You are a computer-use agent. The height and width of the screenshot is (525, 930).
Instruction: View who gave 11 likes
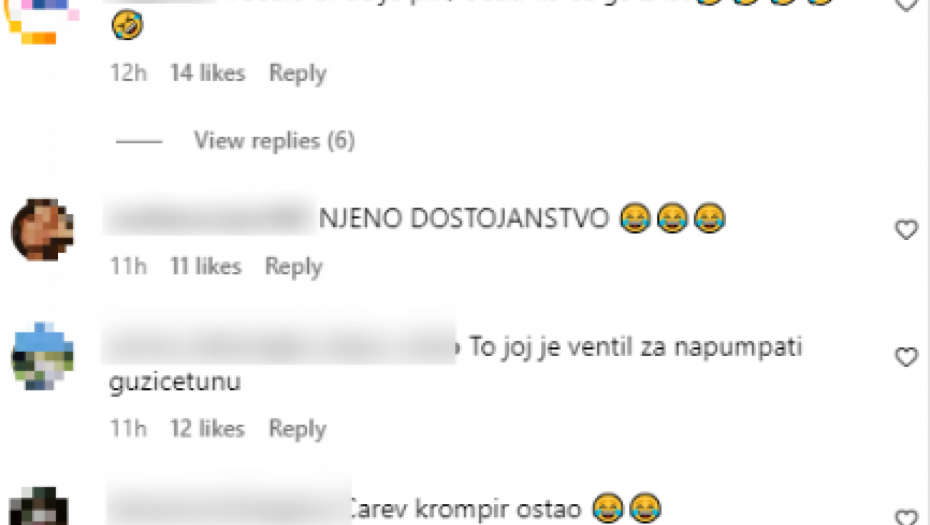(x=206, y=266)
